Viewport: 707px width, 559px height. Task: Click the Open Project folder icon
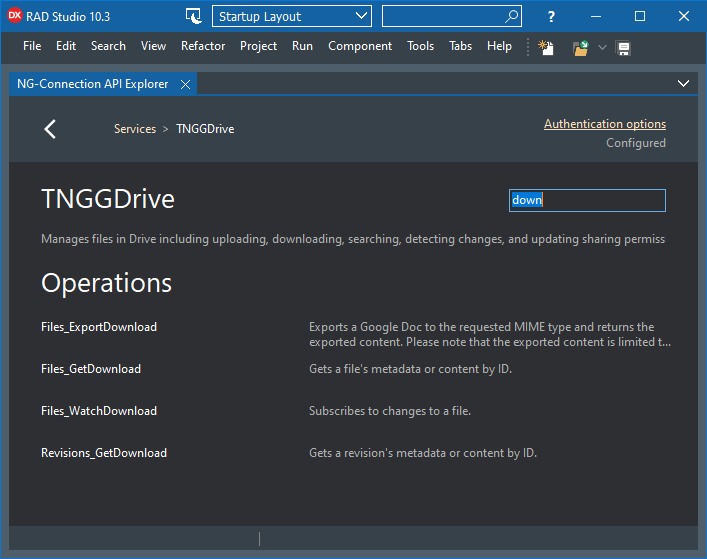pyautogui.click(x=580, y=47)
